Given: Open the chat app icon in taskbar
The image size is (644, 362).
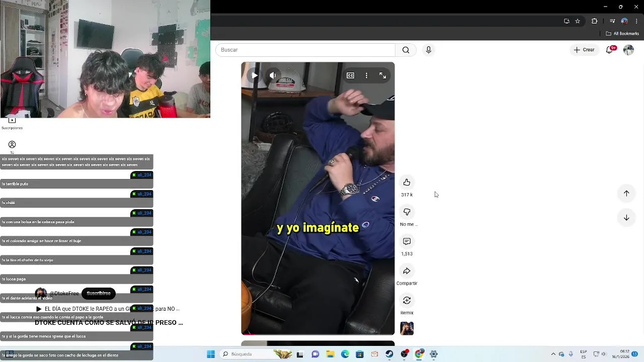Looking at the screenshot, I should click(315, 354).
